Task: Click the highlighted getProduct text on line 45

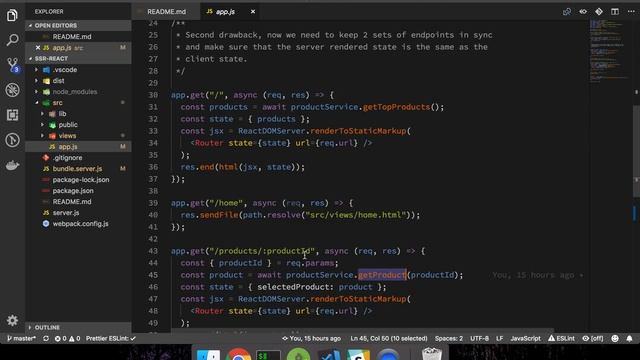Action: click(x=382, y=275)
